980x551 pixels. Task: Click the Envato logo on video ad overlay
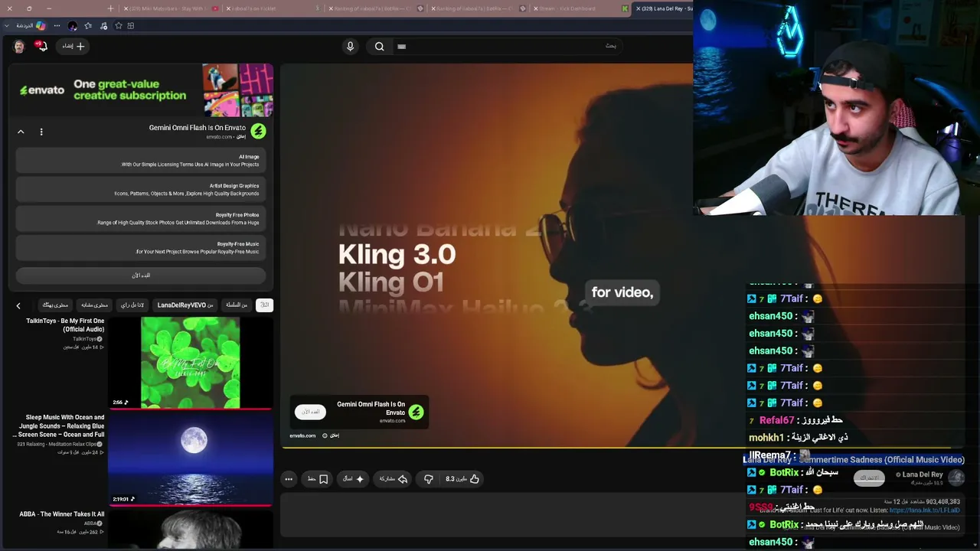coord(416,412)
